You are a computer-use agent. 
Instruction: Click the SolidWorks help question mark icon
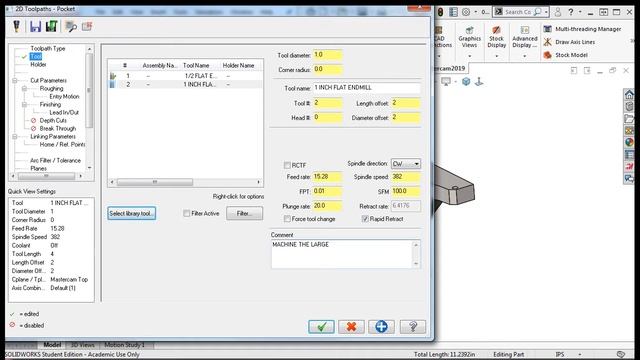(x=571, y=12)
